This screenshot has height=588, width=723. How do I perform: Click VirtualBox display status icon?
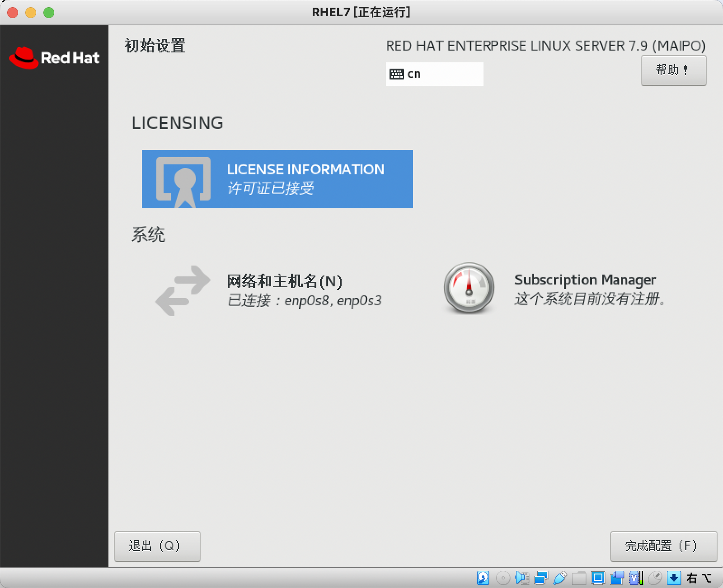click(598, 578)
